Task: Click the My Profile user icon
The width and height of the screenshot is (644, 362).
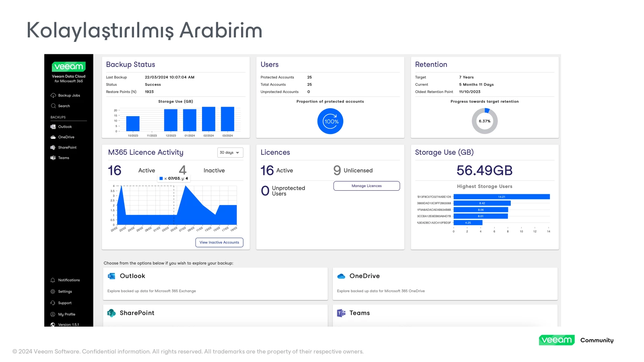Action: click(x=53, y=314)
